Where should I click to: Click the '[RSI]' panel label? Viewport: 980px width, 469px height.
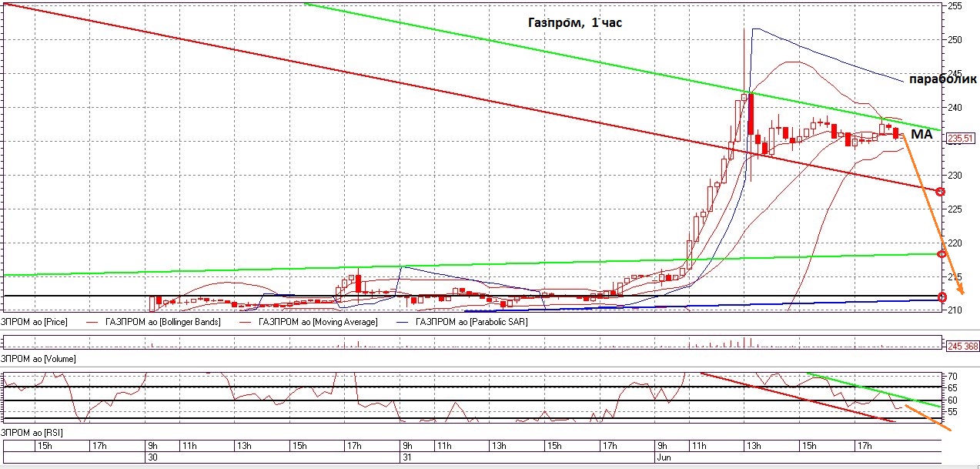31,433
